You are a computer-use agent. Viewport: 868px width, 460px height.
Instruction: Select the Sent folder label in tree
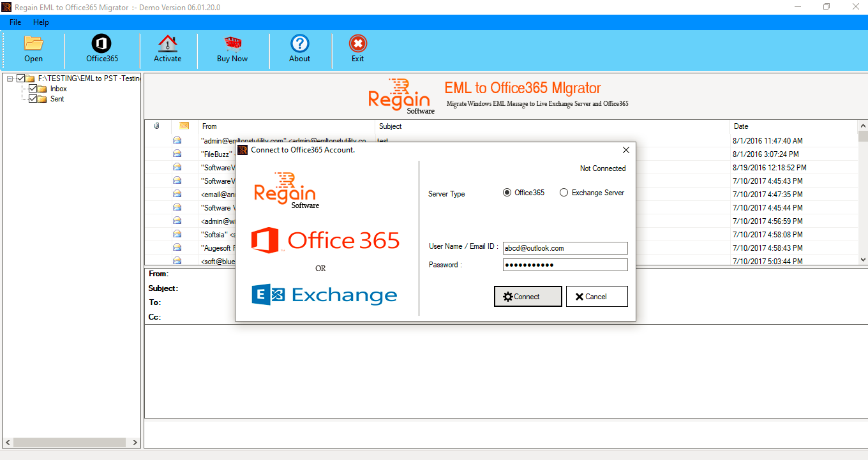pyautogui.click(x=57, y=99)
